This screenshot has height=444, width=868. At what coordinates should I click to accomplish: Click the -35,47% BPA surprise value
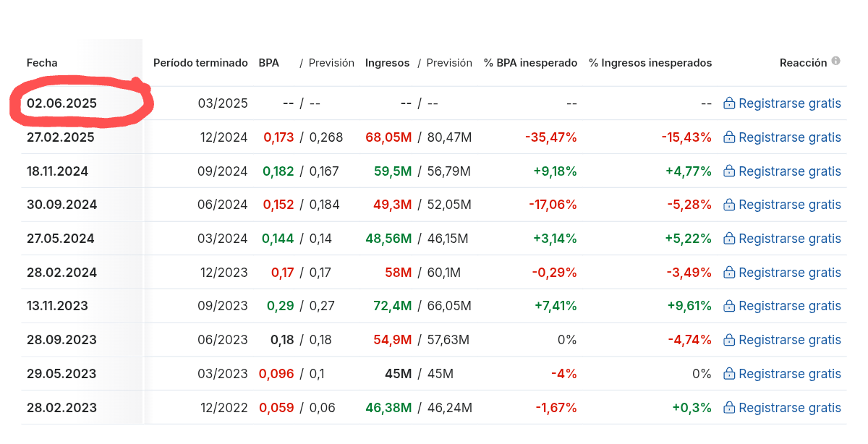coord(551,137)
